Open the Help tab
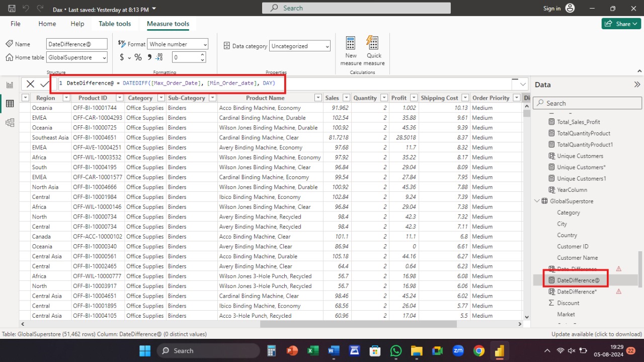 coord(77,24)
